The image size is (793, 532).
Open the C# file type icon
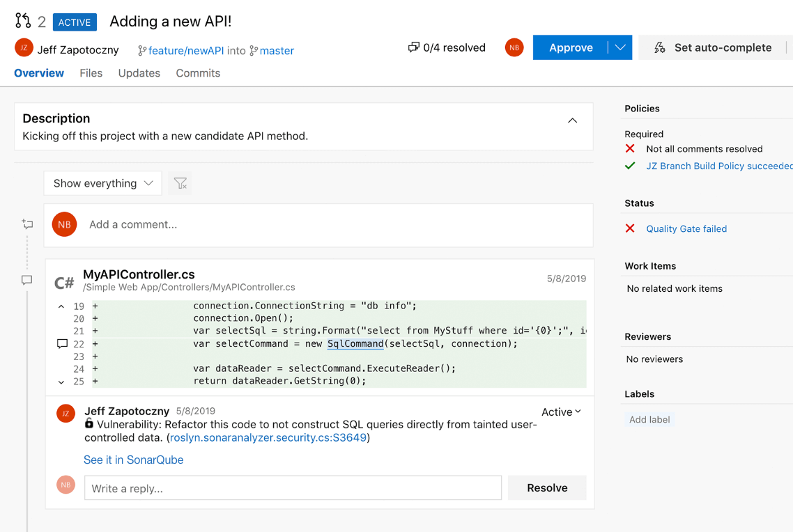click(63, 281)
